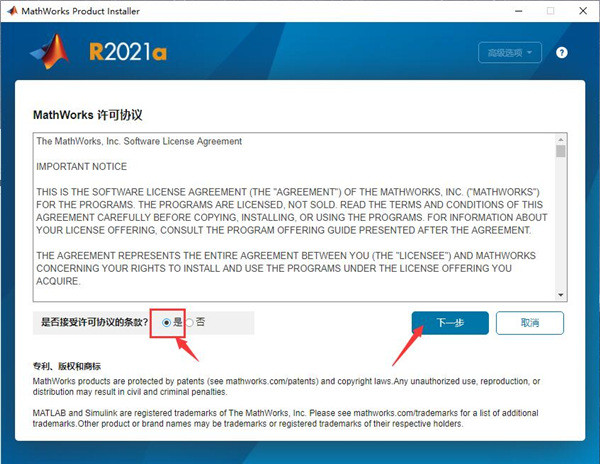600x464 pixels.
Task: Select the 否 radio button
Action: tap(190, 322)
